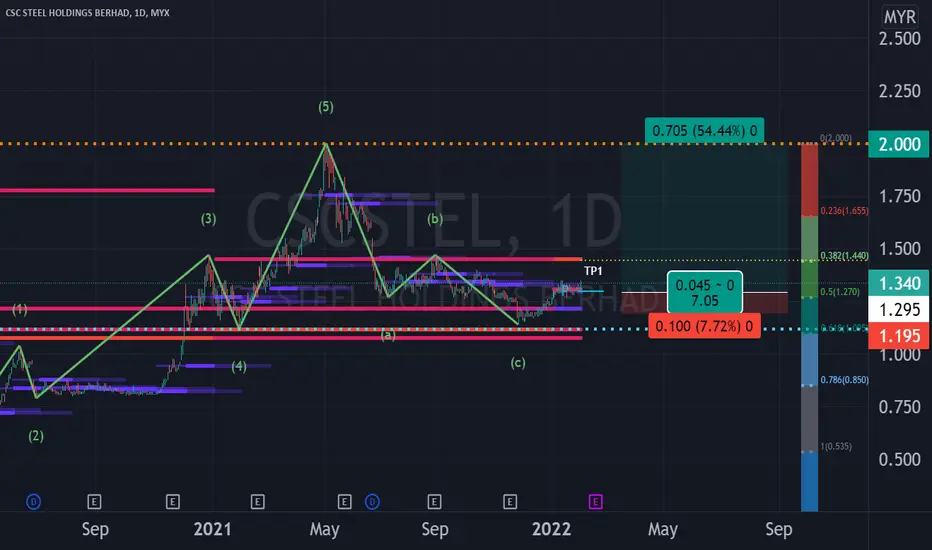Image resolution: width=932 pixels, height=550 pixels.
Task: Click the blue D dividend marker above first Sep
Action: coord(33,502)
